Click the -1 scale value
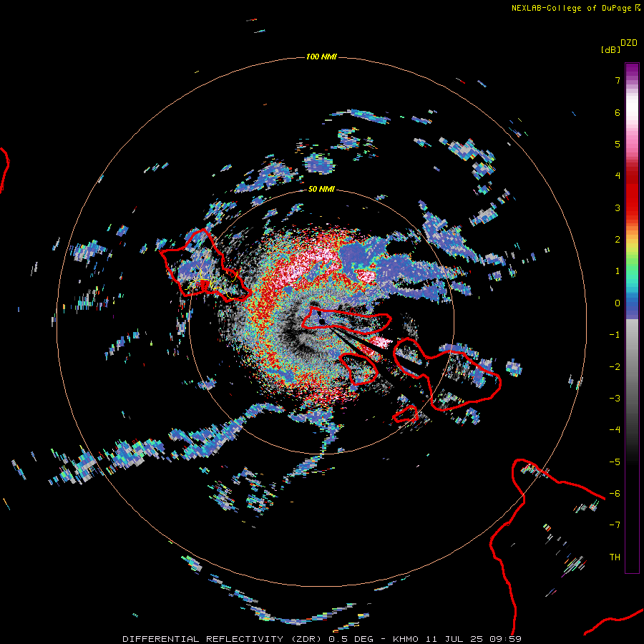This screenshot has width=644, height=644. click(x=615, y=335)
